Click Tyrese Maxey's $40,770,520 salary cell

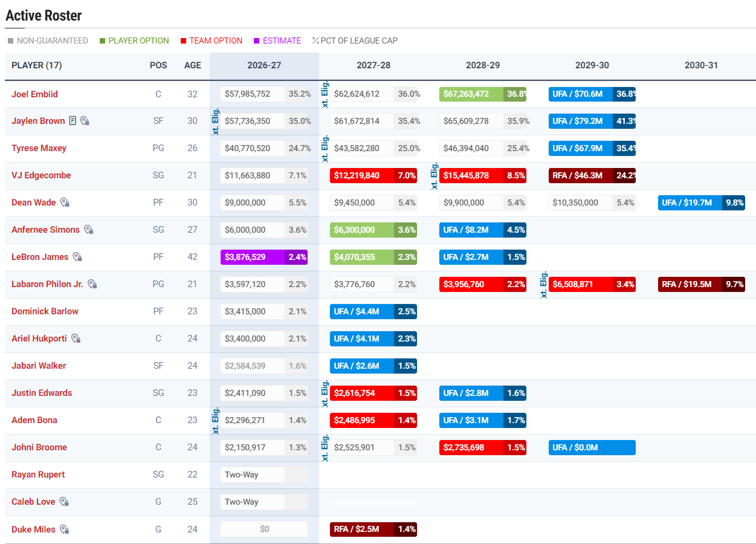(252, 148)
